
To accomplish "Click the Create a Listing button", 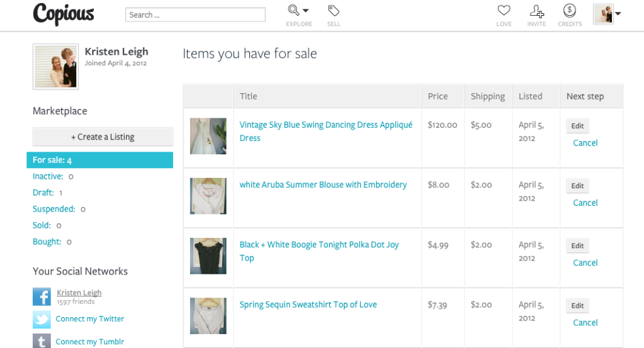I will point(103,137).
